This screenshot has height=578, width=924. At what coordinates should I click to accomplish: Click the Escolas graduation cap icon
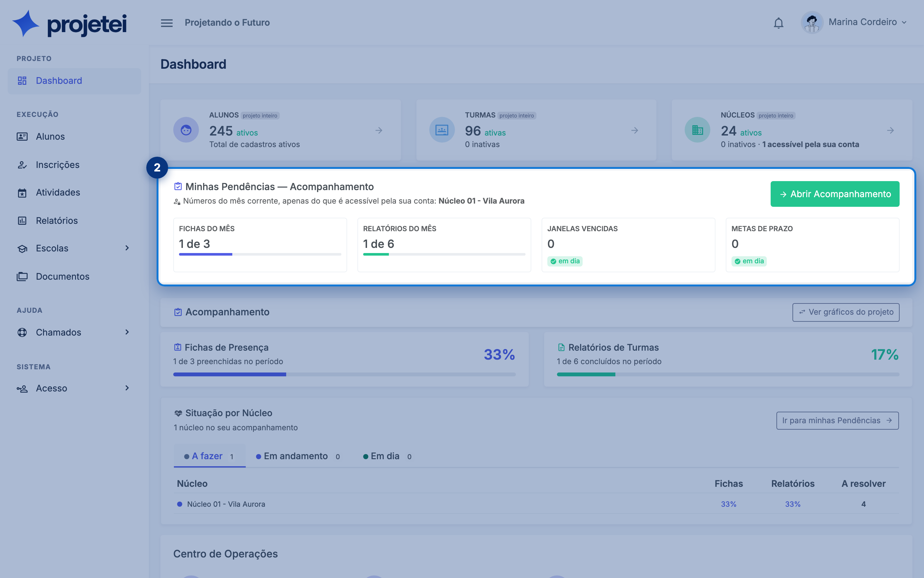tap(22, 249)
